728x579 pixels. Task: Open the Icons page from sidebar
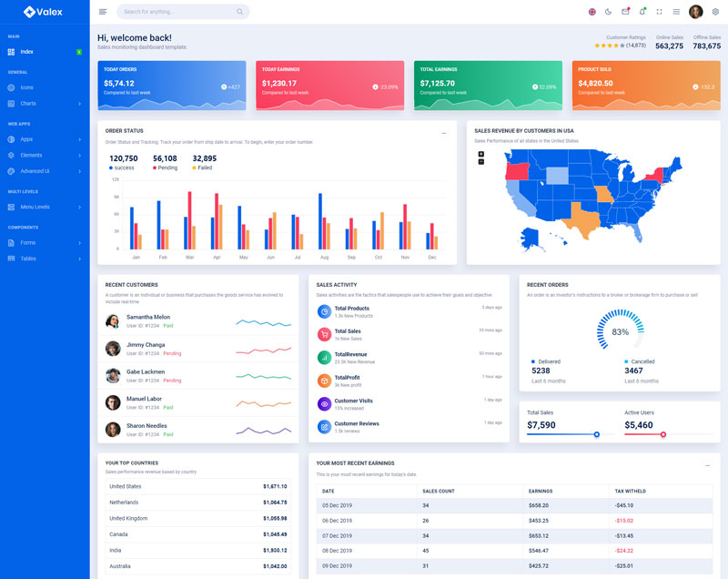tap(27, 87)
